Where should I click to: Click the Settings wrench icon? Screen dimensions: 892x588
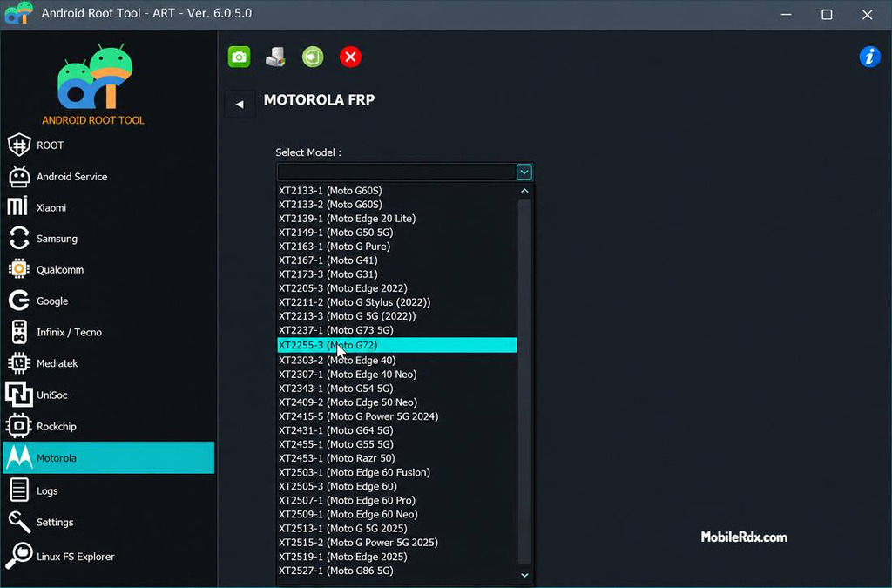pyautogui.click(x=19, y=522)
